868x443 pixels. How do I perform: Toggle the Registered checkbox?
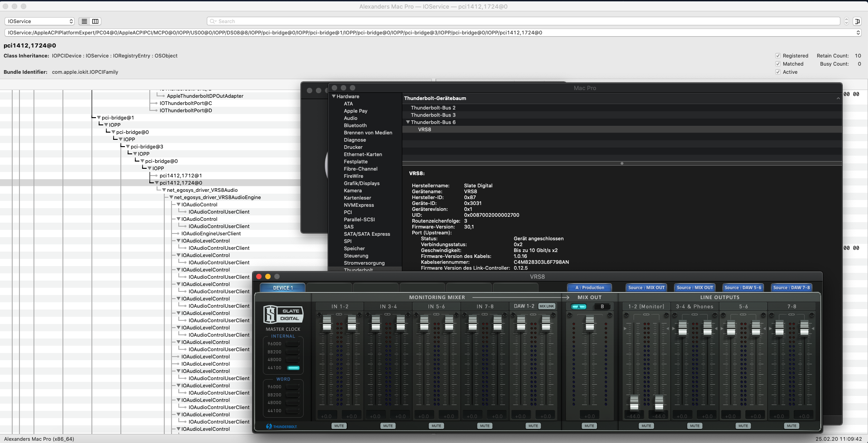[778, 56]
